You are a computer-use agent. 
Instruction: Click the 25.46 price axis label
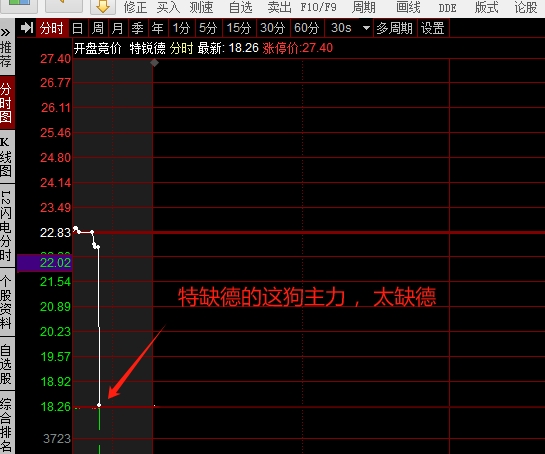point(55,132)
